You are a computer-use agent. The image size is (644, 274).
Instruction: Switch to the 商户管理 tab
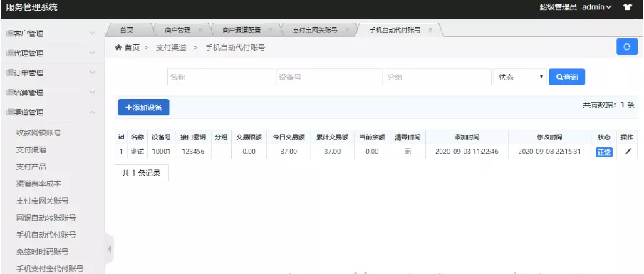(x=177, y=30)
